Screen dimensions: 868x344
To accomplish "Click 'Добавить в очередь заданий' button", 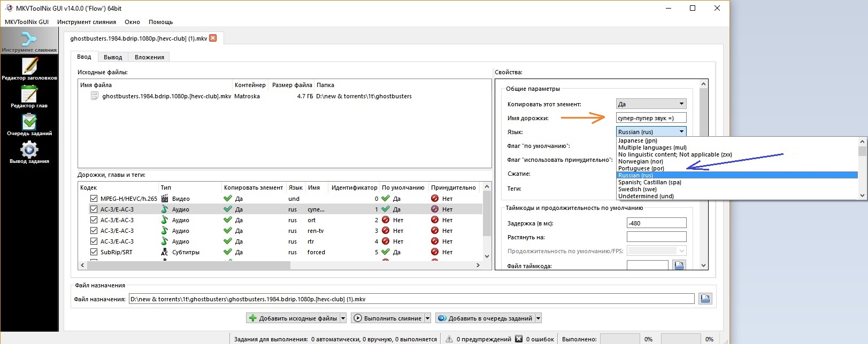I will tap(485, 318).
